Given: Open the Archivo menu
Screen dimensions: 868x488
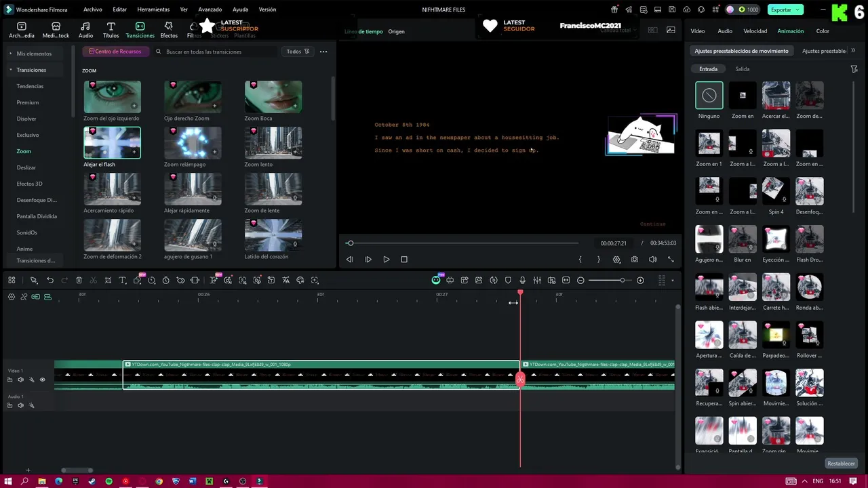Looking at the screenshot, I should (93, 9).
